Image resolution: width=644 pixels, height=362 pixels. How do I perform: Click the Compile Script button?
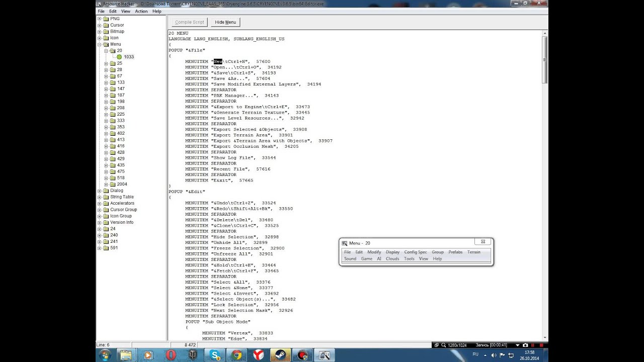pyautogui.click(x=190, y=22)
